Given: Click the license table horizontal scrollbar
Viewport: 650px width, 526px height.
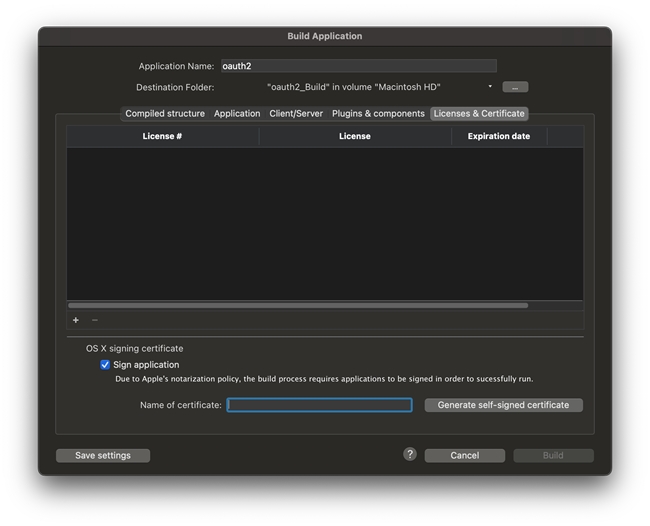Looking at the screenshot, I should (x=298, y=305).
